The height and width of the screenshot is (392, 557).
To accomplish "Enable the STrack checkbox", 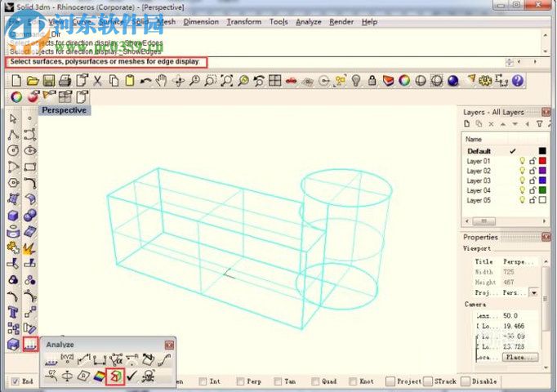I will 428,381.
